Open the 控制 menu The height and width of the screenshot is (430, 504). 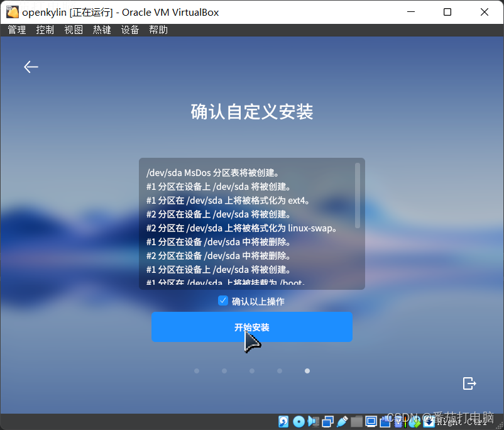pos(45,30)
